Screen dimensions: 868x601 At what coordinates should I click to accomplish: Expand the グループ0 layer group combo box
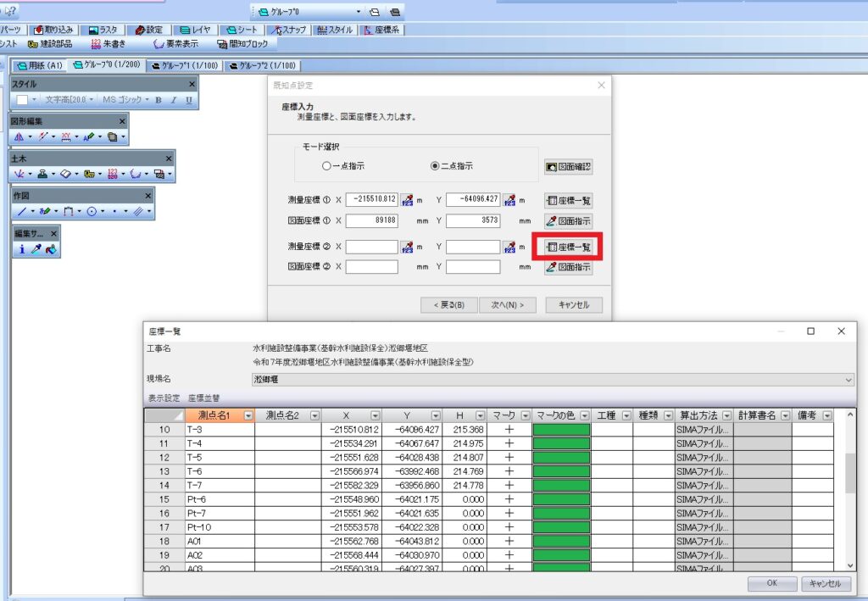(359, 12)
